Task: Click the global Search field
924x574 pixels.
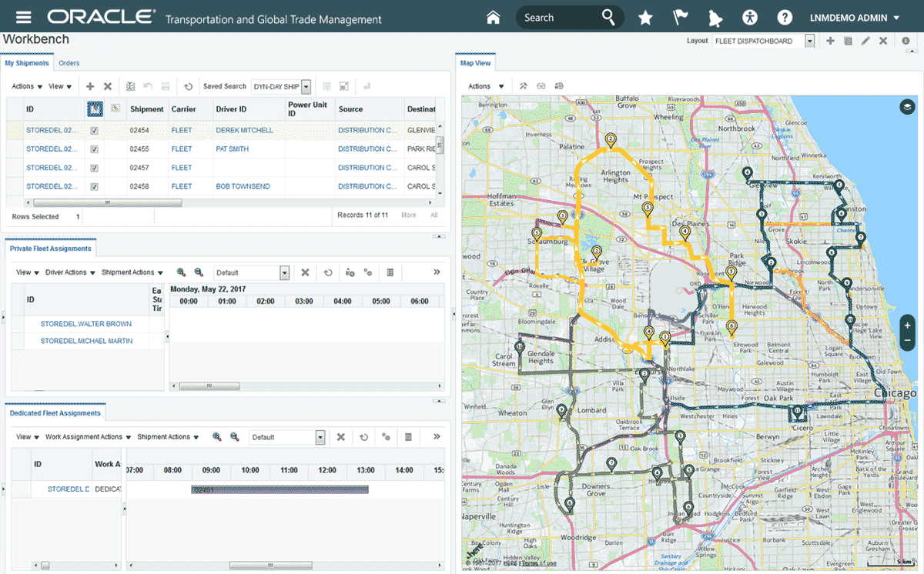Action: coord(556,18)
